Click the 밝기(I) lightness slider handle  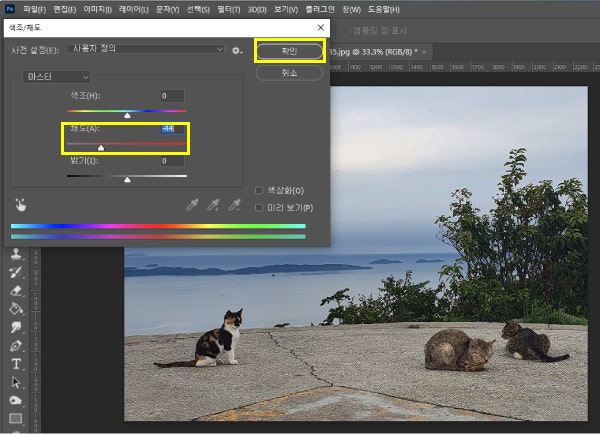click(x=127, y=179)
